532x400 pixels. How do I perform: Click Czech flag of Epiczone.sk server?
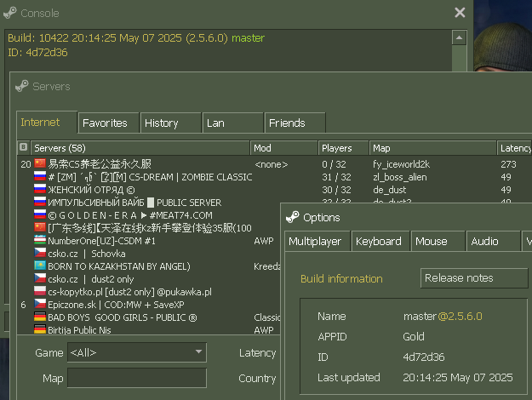40,304
